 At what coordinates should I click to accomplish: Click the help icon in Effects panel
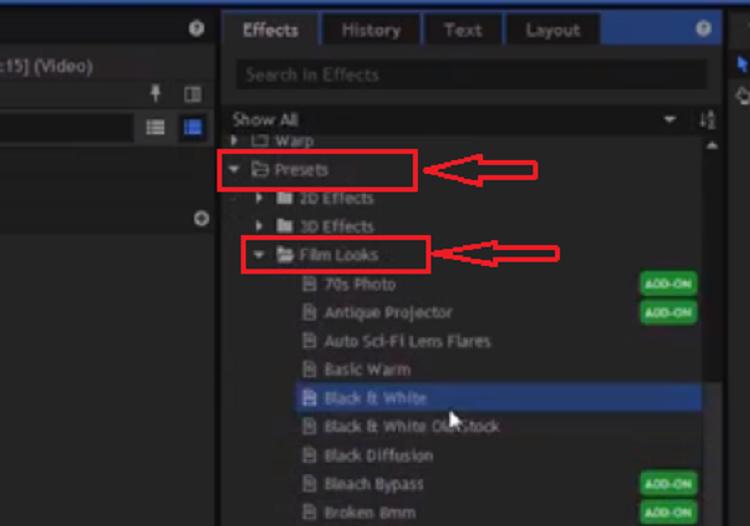(x=704, y=29)
